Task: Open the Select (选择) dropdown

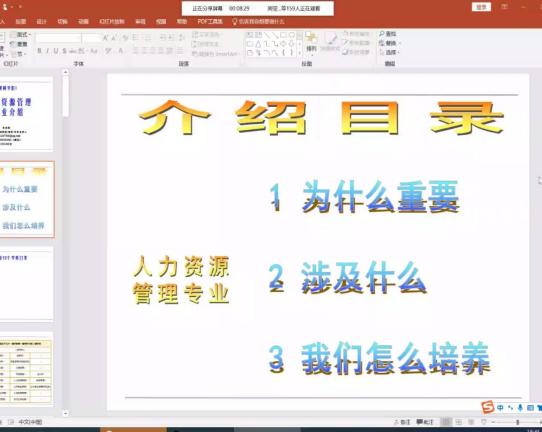Action: pos(390,53)
